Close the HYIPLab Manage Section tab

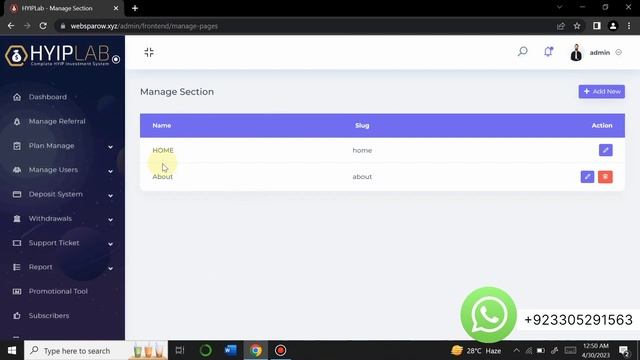pos(116,8)
